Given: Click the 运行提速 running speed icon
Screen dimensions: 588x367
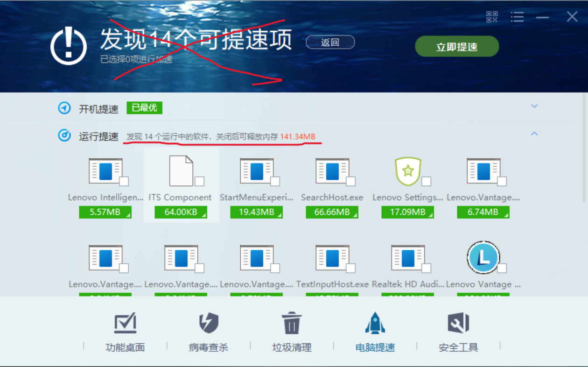Looking at the screenshot, I should [64, 135].
